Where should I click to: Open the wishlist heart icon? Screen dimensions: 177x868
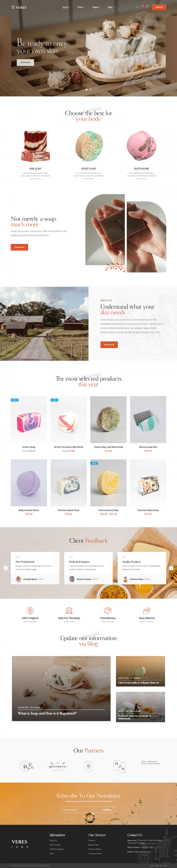142,7
